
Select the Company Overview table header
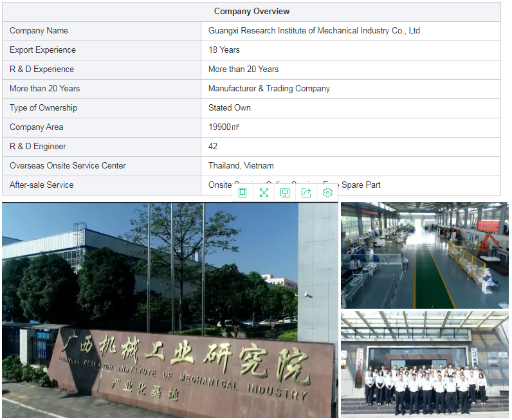pyautogui.click(x=251, y=12)
